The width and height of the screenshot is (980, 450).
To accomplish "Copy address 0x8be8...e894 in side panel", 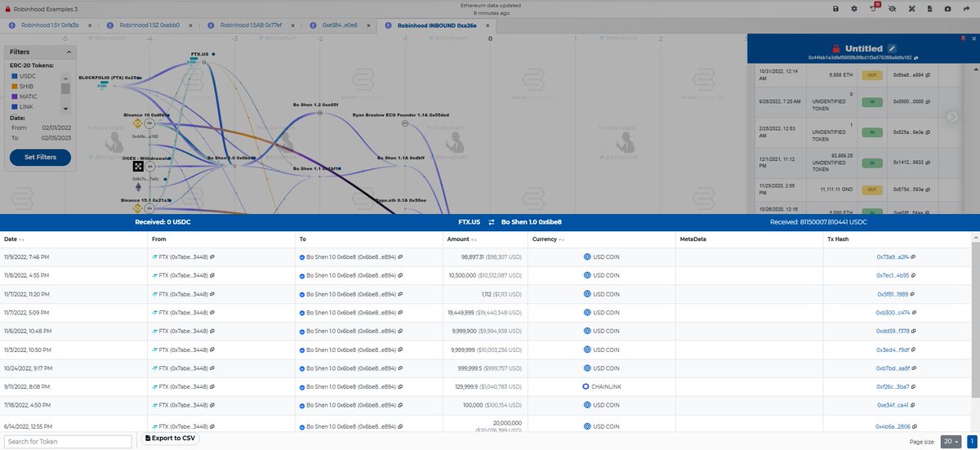I will tap(928, 74).
